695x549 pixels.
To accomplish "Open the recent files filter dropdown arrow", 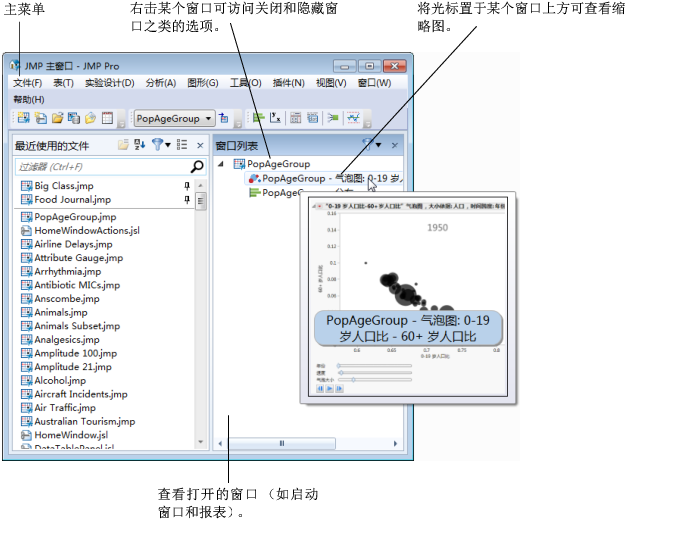I will pyautogui.click(x=168, y=145).
